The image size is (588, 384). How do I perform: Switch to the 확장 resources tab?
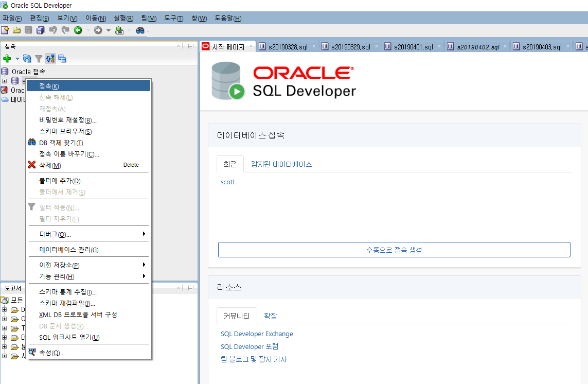pyautogui.click(x=271, y=316)
